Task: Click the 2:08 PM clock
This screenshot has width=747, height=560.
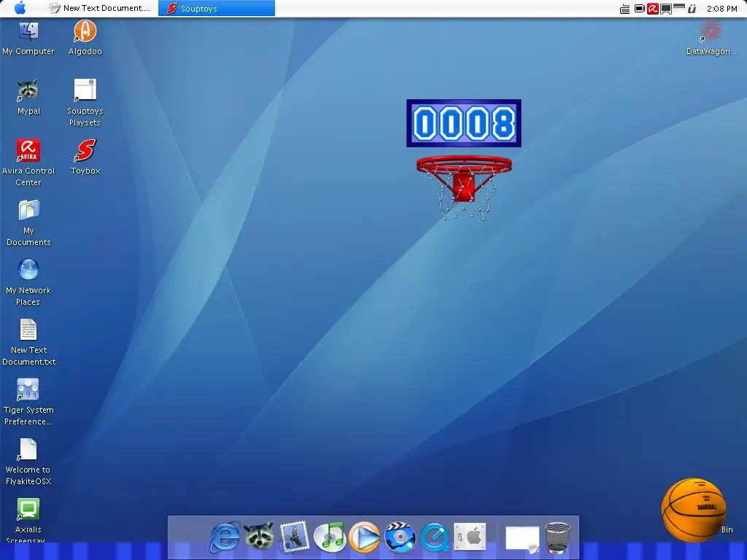Action: 721,9
